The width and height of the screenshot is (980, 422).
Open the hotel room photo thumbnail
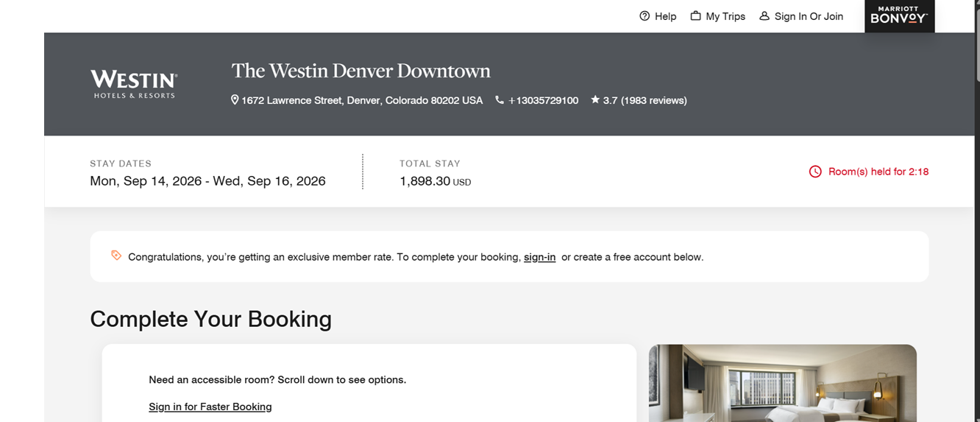click(783, 383)
